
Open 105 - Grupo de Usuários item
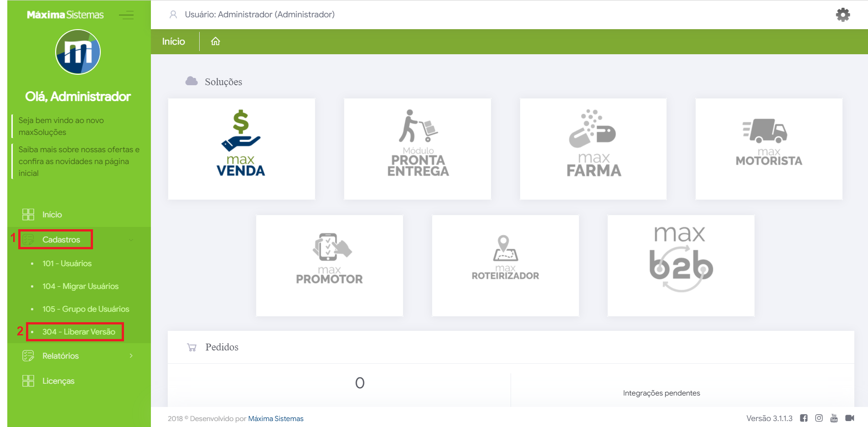click(x=86, y=309)
